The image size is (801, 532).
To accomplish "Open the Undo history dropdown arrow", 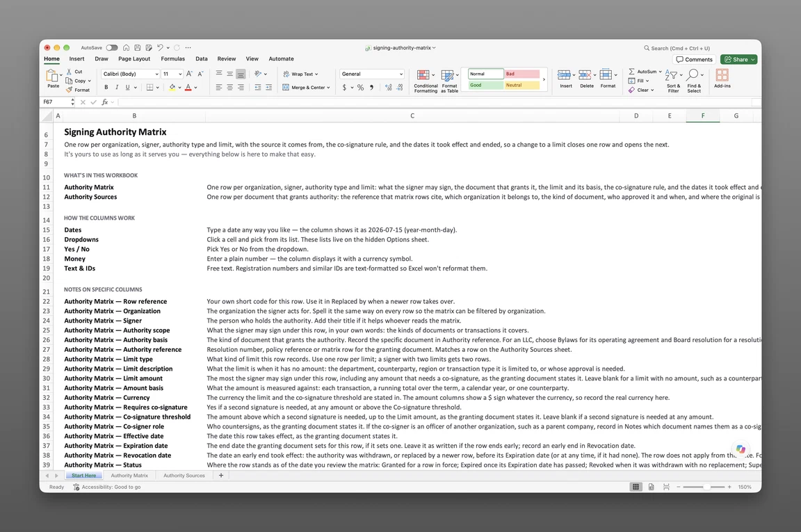I will (168, 48).
